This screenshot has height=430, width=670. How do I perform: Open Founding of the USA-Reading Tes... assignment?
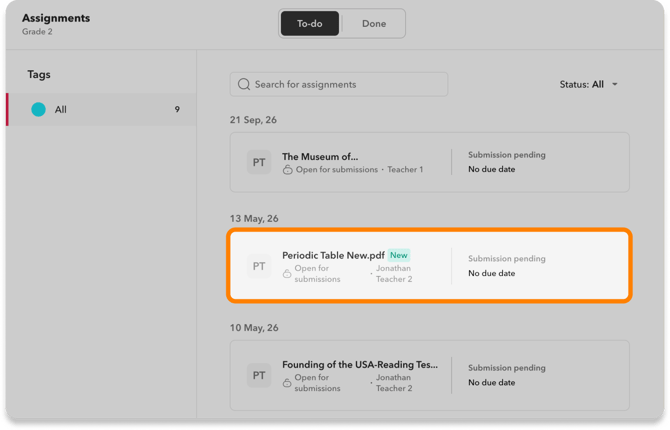tap(429, 375)
